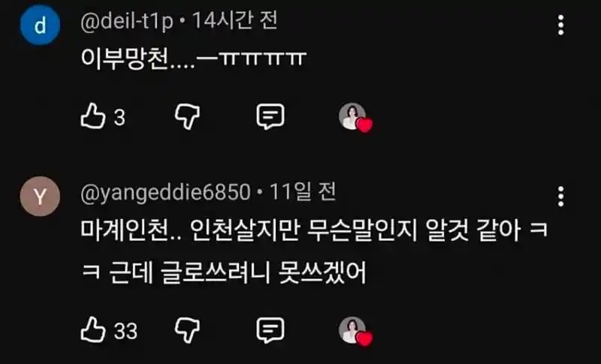This screenshot has height=364, width=601.
Task: Open the brown 'Y' profile avatar
Action: tap(40, 197)
